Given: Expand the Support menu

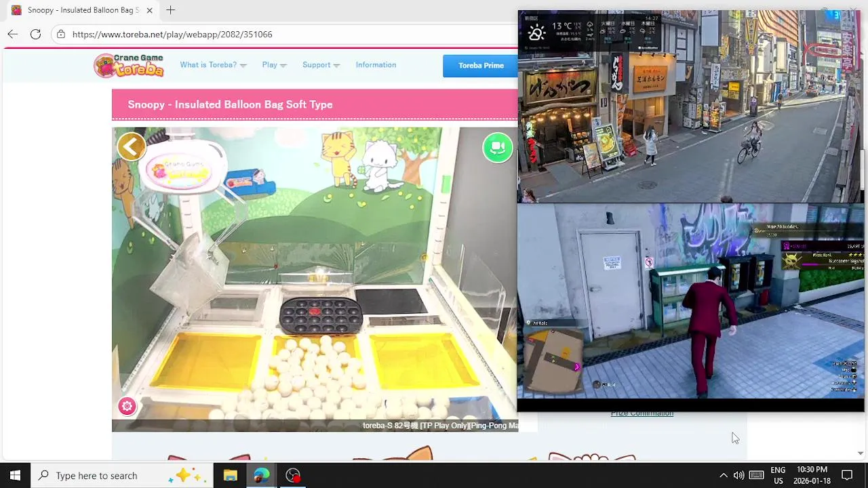Looking at the screenshot, I should [x=321, y=65].
